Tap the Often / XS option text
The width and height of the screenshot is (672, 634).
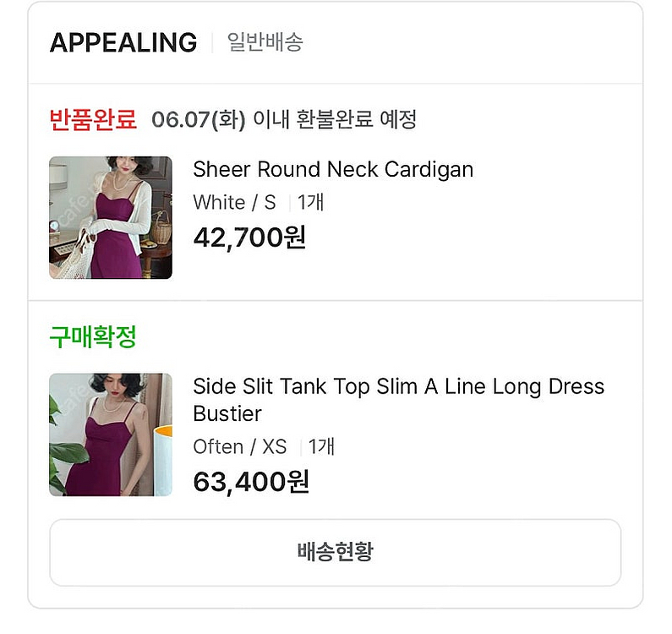coord(239,446)
